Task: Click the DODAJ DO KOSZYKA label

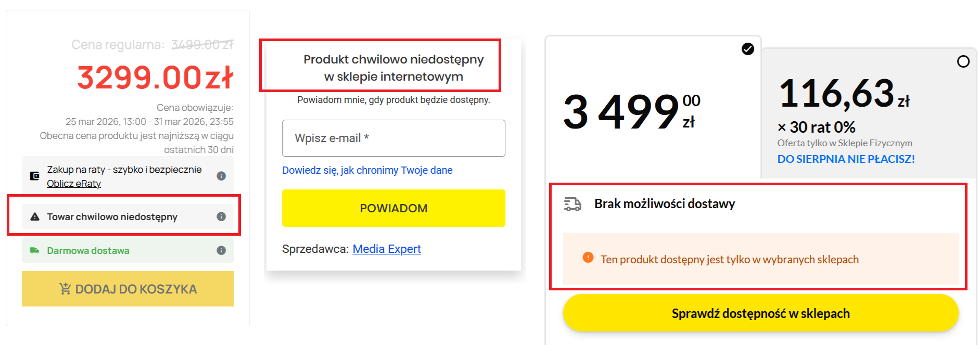Action: [x=136, y=289]
